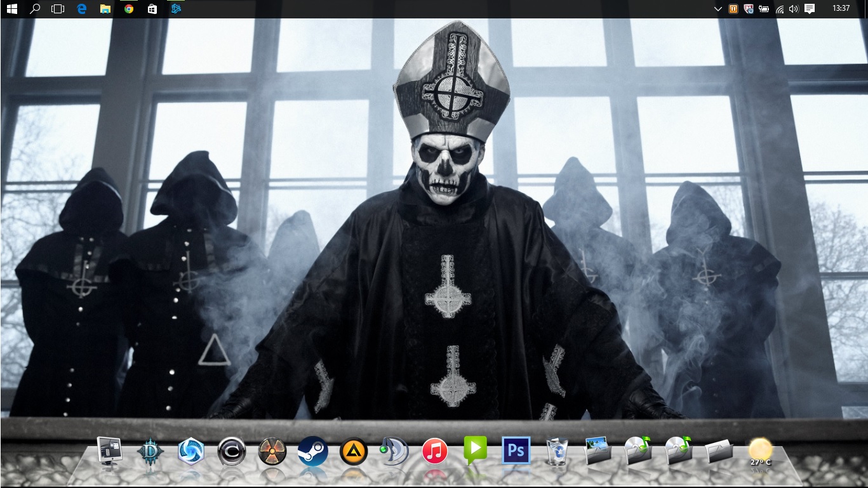Open the Windows Start menu
Image resolution: width=868 pixels, height=488 pixels.
coord(11,9)
